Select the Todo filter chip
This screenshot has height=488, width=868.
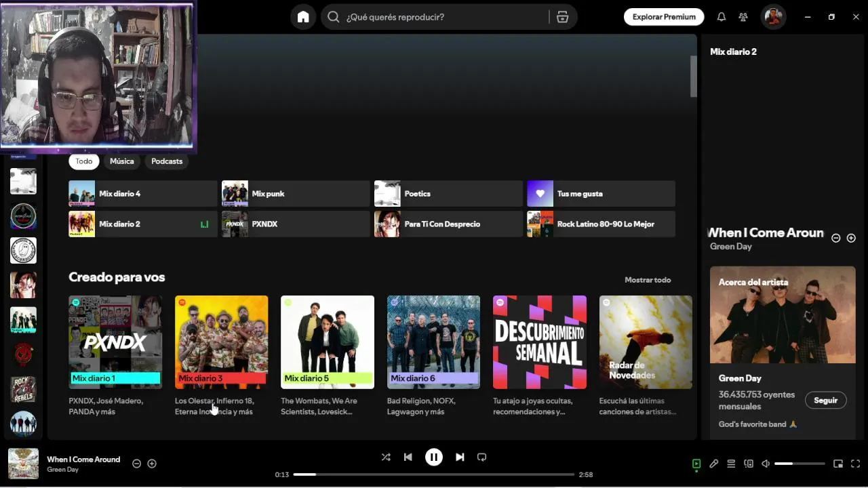[x=84, y=161]
